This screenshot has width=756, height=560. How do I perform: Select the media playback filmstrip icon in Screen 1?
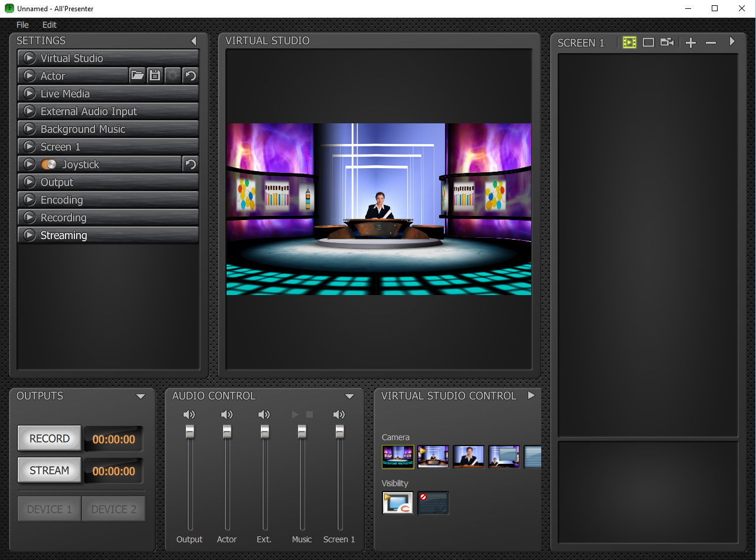(x=630, y=42)
